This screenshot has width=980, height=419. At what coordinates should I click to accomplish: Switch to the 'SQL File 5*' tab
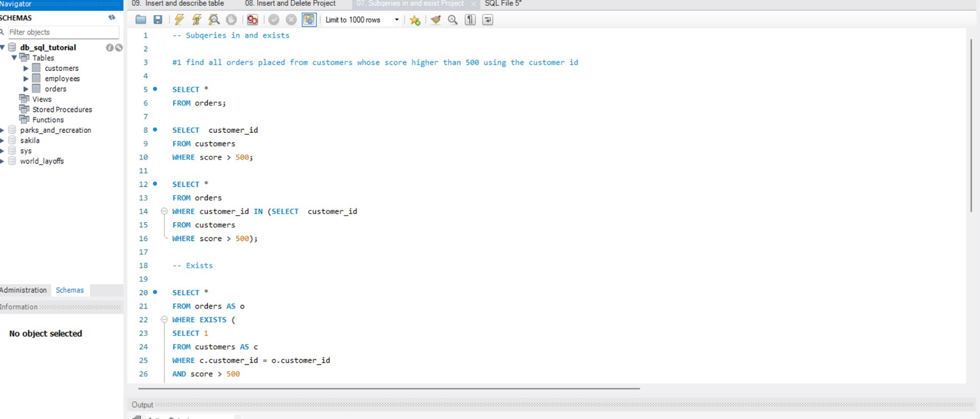pos(503,4)
